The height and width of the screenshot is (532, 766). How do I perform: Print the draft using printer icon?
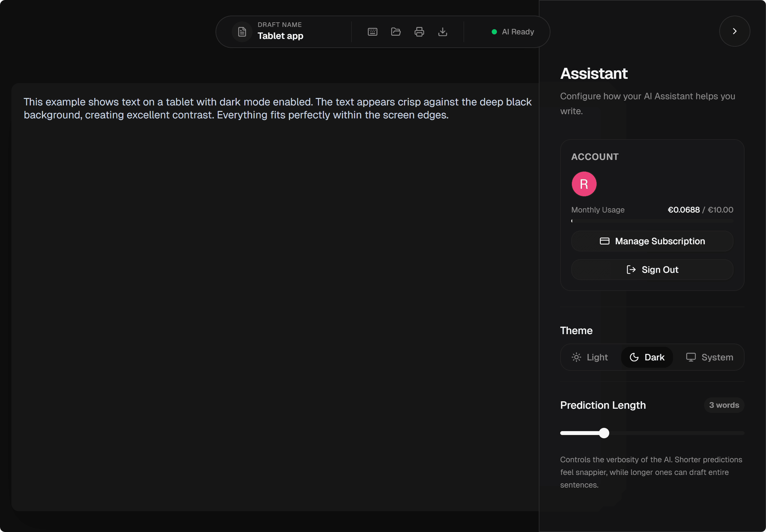[x=419, y=32]
